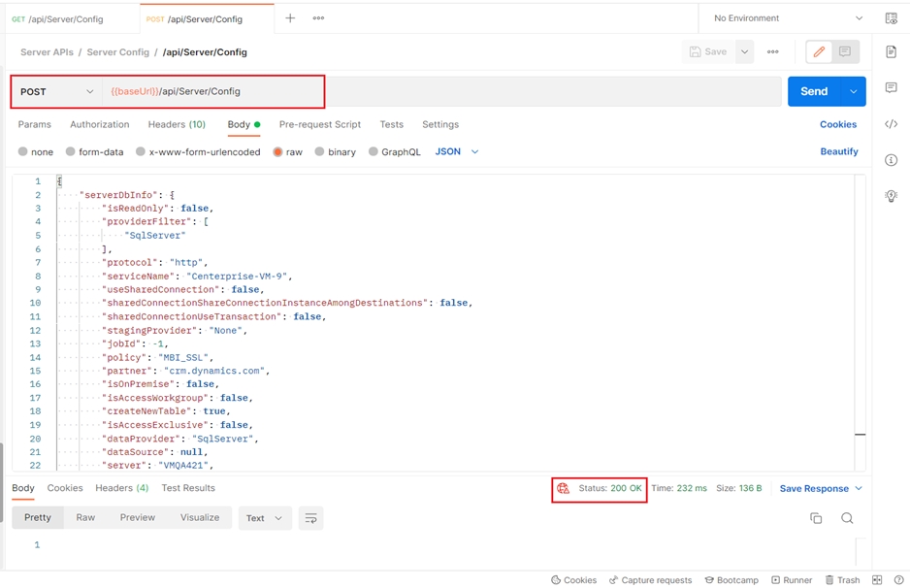This screenshot has height=588, width=910.
Task: Open the comments icon beside the pencil
Action: coord(845,52)
